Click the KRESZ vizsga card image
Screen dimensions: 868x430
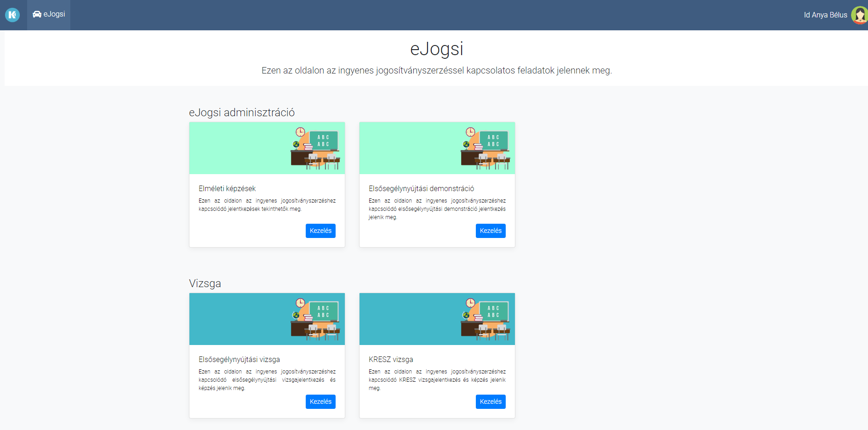click(x=437, y=319)
